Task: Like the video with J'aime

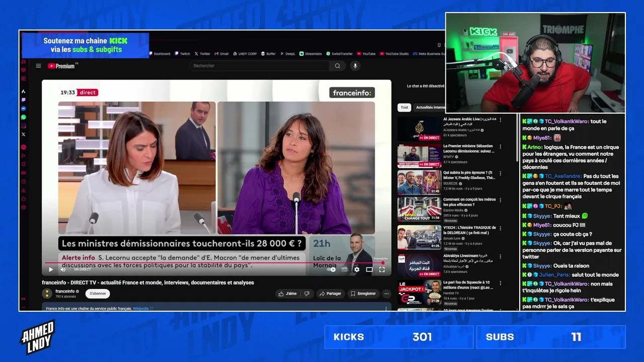Action: tap(288, 294)
